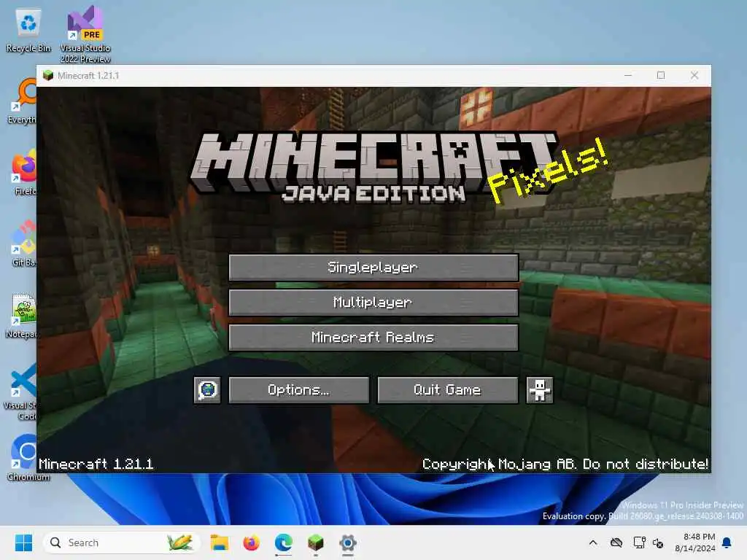
Task: Click the Copyright Mojang AB credits text
Action: point(565,464)
